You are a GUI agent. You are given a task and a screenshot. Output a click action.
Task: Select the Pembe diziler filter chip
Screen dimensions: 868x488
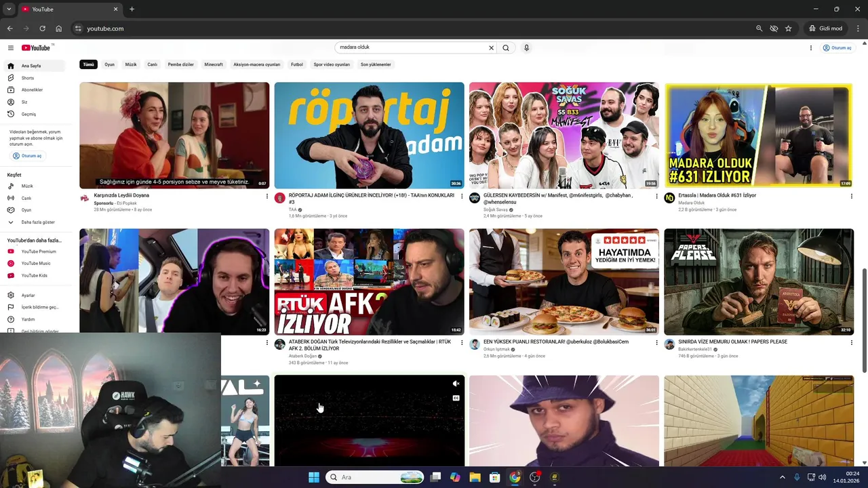click(181, 64)
